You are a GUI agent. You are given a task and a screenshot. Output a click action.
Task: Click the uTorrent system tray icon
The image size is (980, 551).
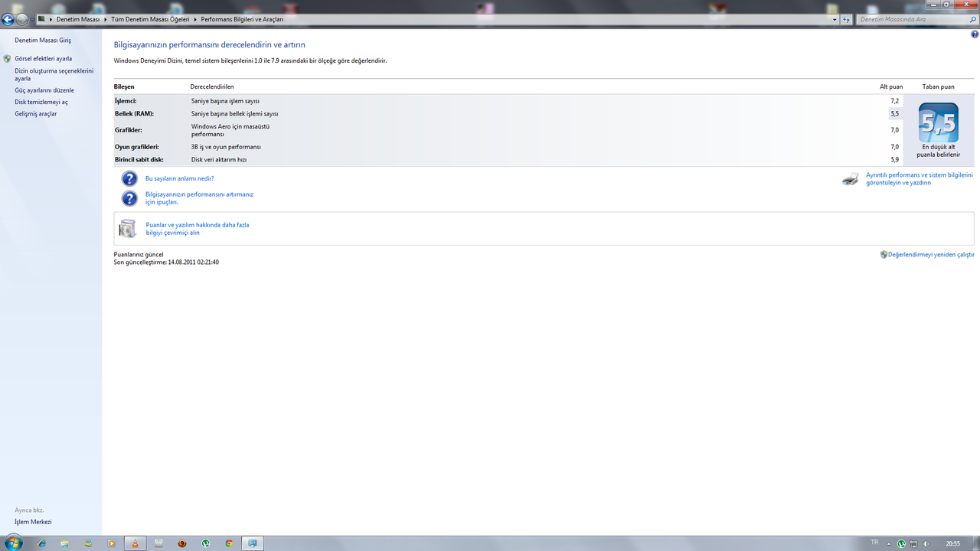point(902,544)
